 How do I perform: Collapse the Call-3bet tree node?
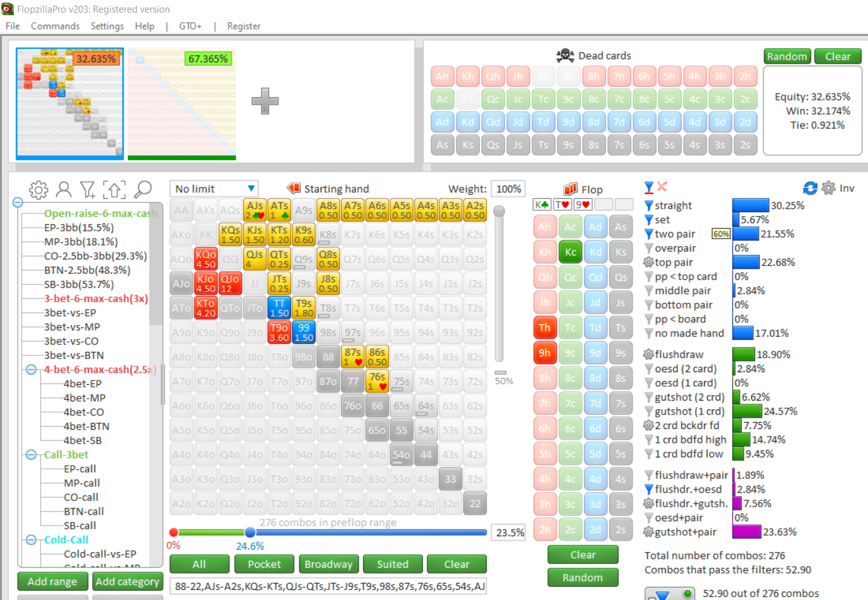pyautogui.click(x=31, y=455)
